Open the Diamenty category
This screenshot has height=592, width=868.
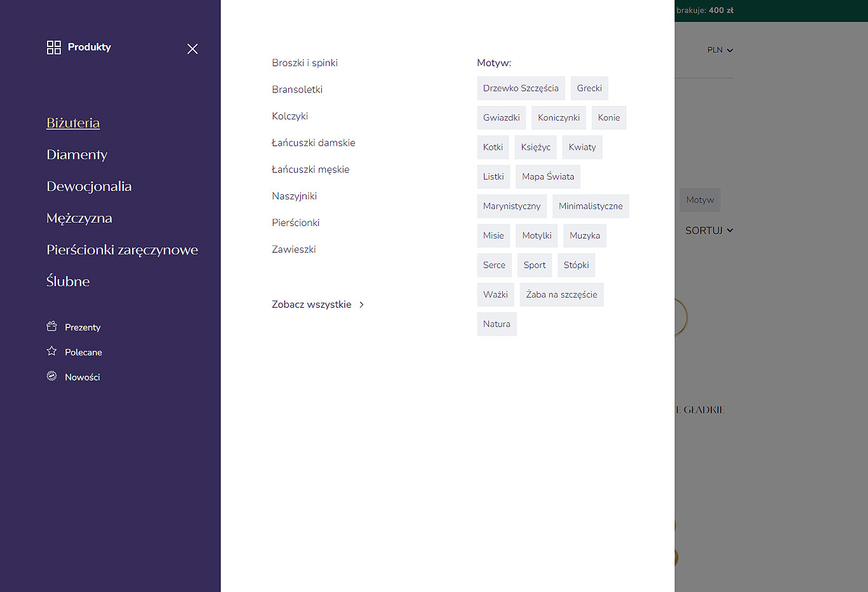(x=77, y=155)
